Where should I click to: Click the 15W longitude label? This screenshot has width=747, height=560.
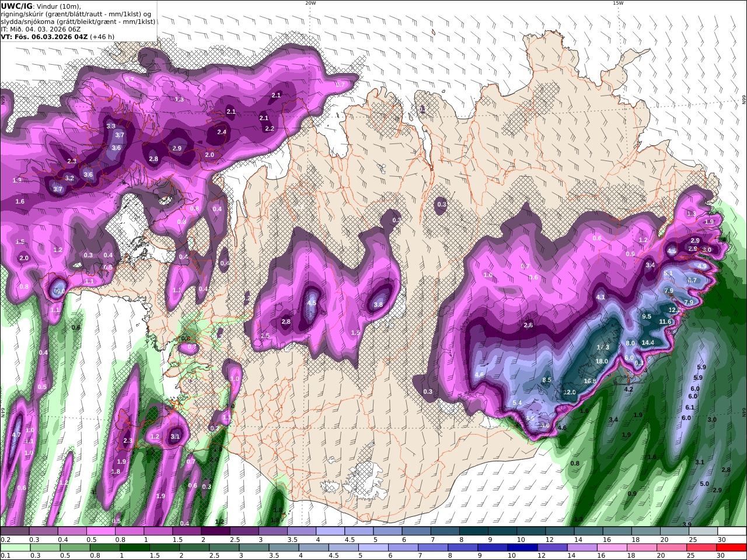(x=618, y=3)
